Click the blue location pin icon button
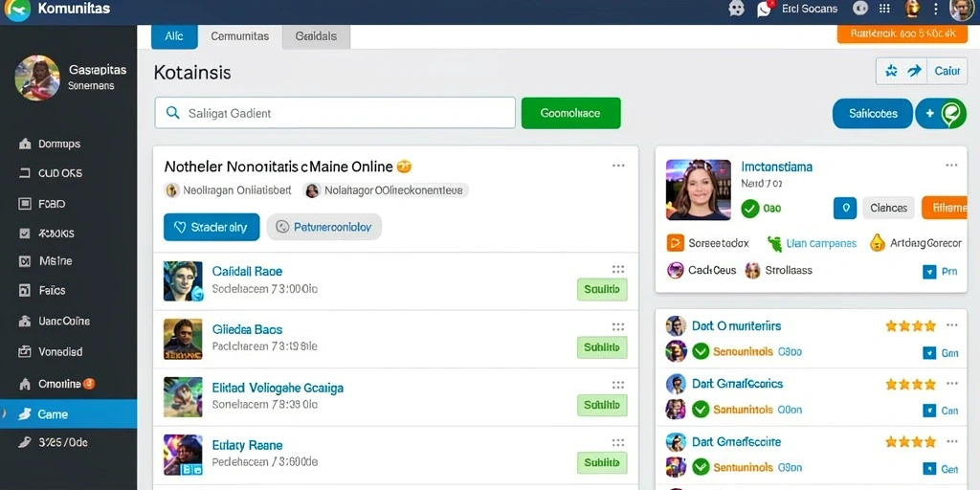980x490 pixels. [845, 208]
